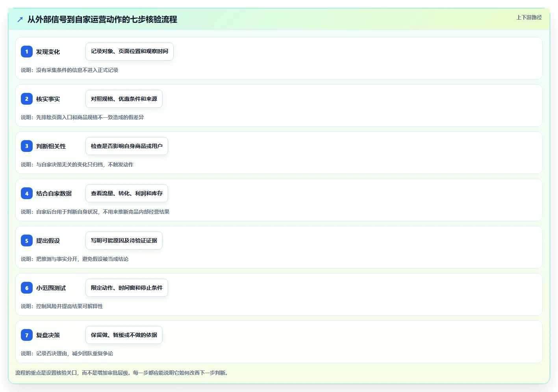
Task: Click step number 3 badge
Action: 27,146
